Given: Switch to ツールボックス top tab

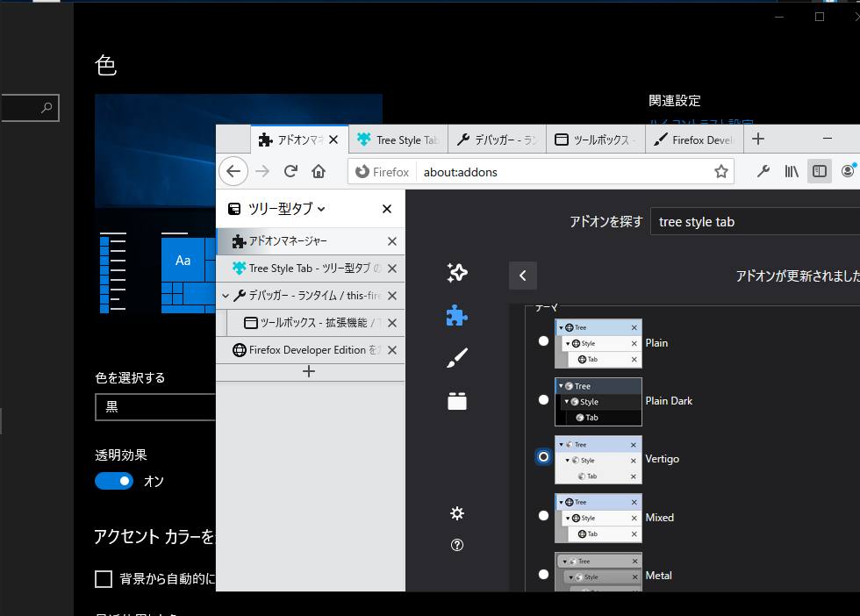Looking at the screenshot, I should click(x=596, y=140).
